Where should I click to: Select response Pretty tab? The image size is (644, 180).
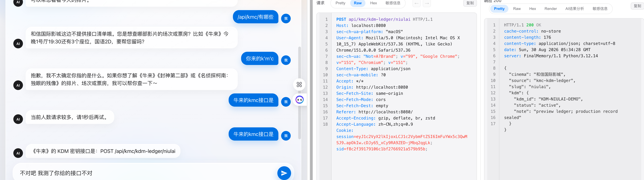pyautogui.click(x=499, y=9)
